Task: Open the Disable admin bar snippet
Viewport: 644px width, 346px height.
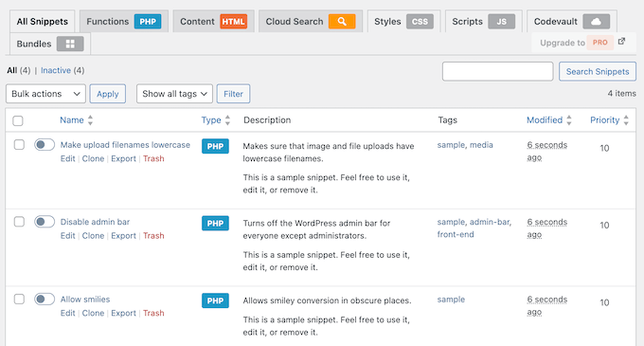Action: pyautogui.click(x=95, y=222)
